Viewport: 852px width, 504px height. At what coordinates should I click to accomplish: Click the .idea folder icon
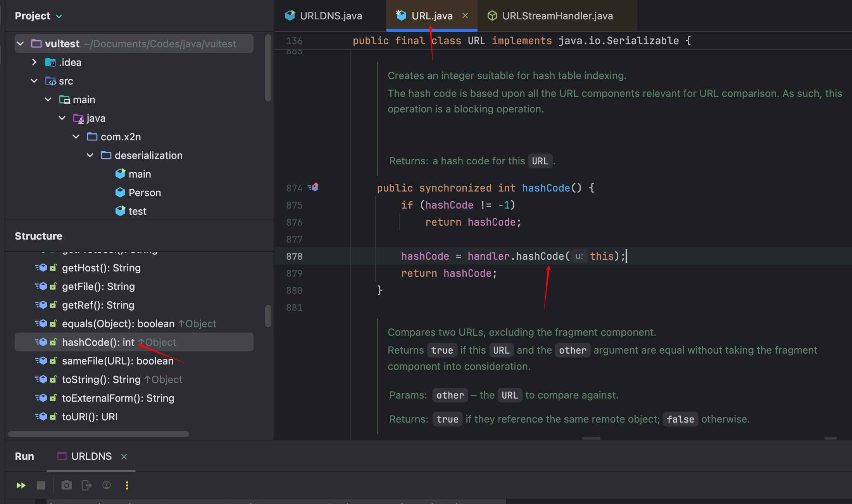[x=50, y=62]
